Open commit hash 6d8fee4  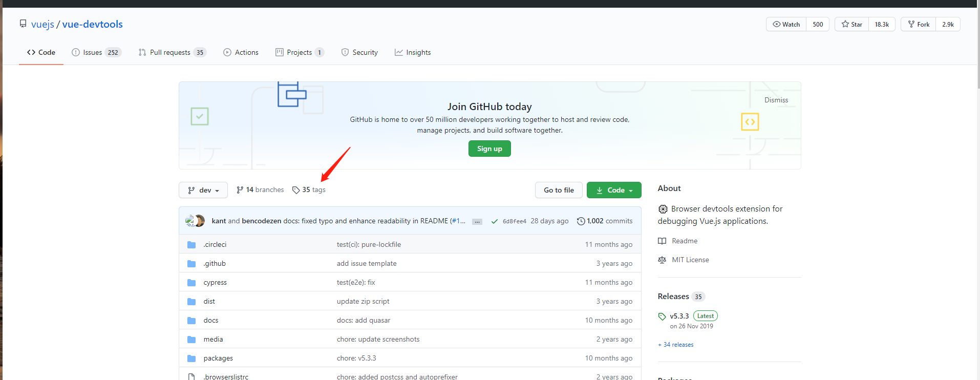click(514, 221)
